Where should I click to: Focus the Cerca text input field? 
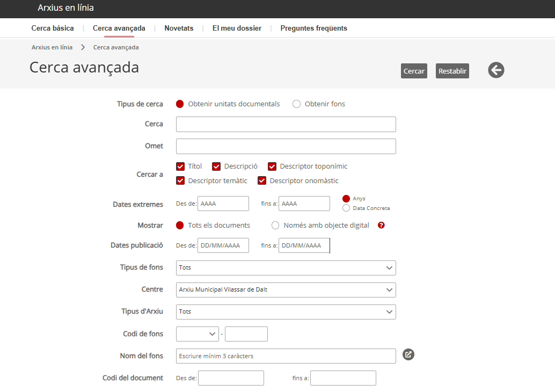tap(286, 124)
